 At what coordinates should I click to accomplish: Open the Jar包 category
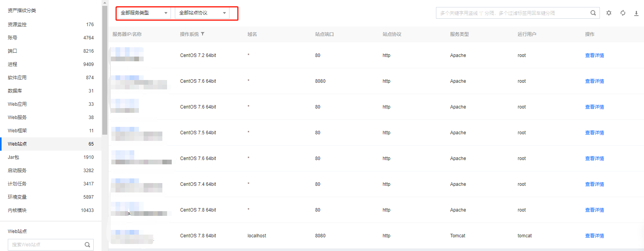(14, 157)
